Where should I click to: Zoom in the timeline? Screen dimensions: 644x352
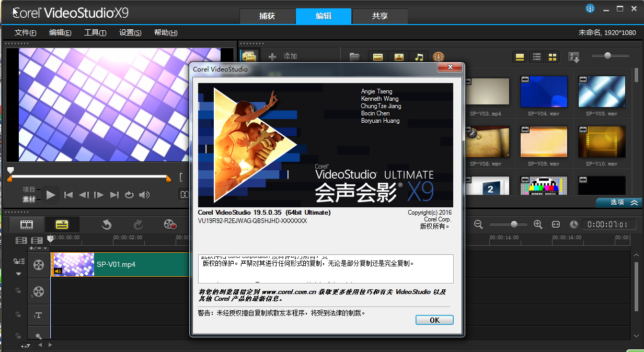click(538, 224)
